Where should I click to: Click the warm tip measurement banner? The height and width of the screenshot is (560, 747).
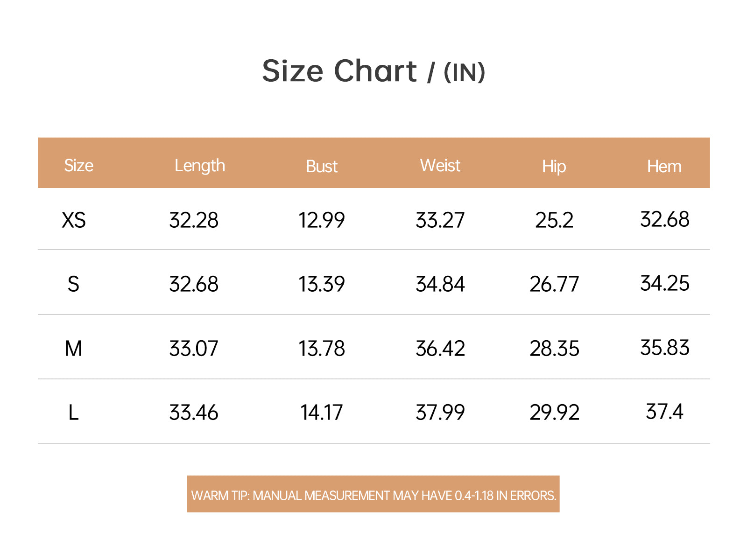tap(373, 494)
